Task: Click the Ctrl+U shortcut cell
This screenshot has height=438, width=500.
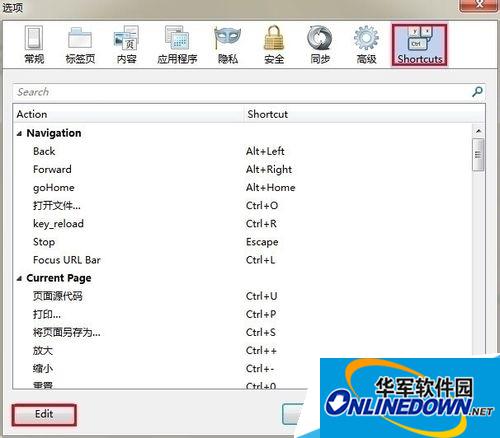Action: (261, 296)
